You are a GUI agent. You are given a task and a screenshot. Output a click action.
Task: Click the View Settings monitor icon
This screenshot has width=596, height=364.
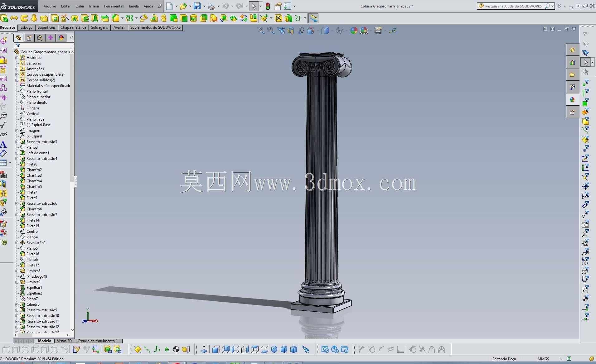(378, 31)
